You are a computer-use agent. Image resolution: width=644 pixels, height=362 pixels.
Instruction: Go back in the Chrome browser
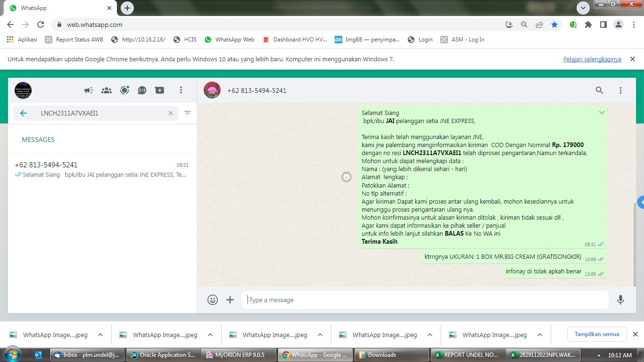(10, 25)
